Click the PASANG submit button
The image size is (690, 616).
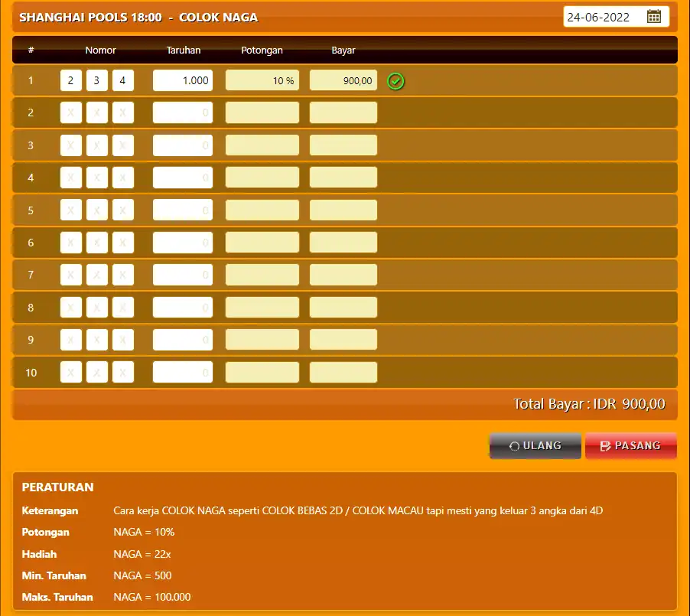coord(630,445)
